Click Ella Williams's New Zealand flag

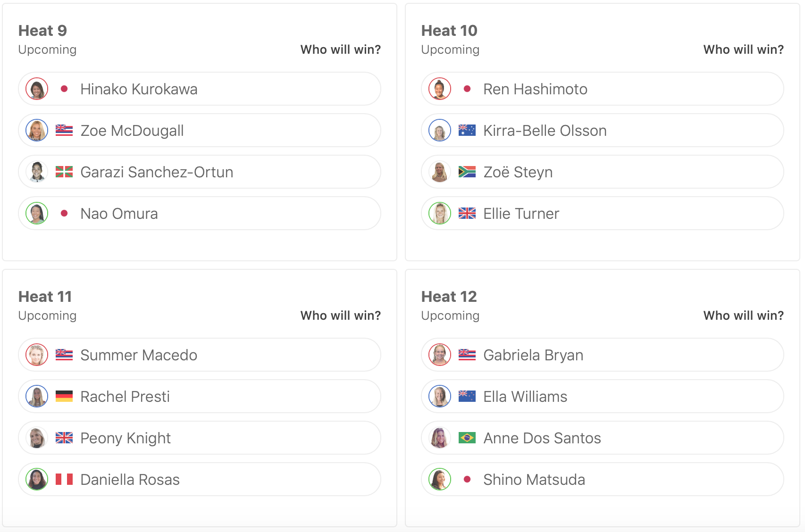(467, 397)
